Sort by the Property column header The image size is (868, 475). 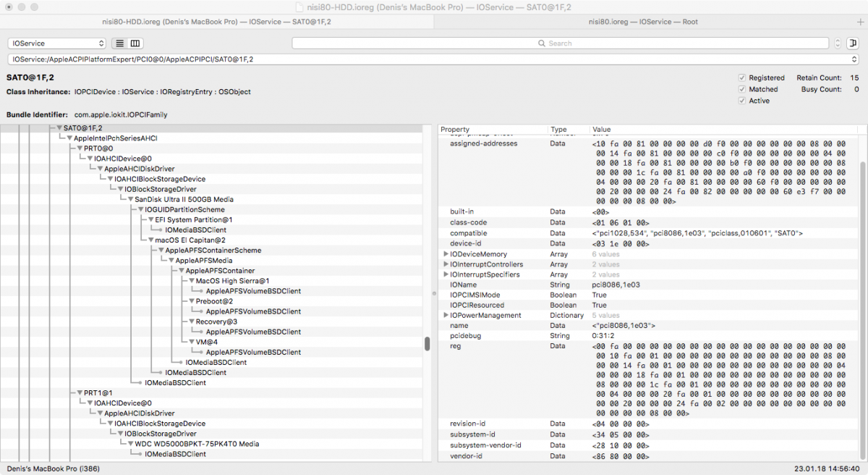(x=492, y=130)
